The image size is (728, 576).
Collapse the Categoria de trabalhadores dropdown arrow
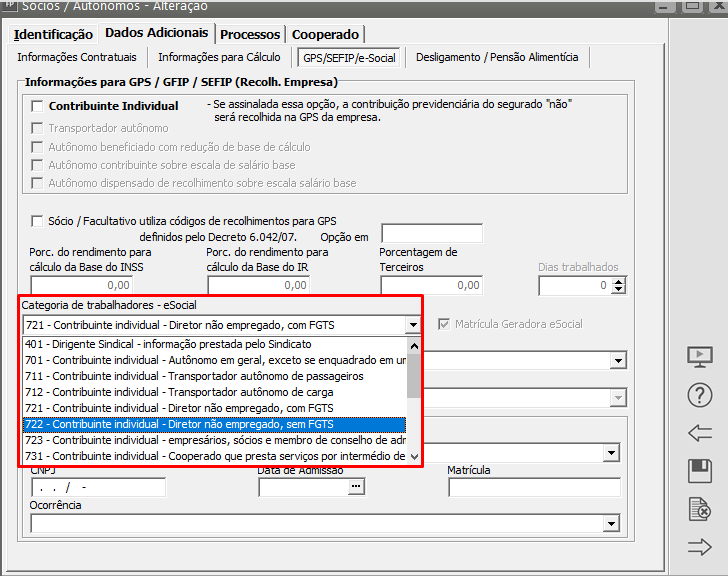pyautogui.click(x=413, y=325)
